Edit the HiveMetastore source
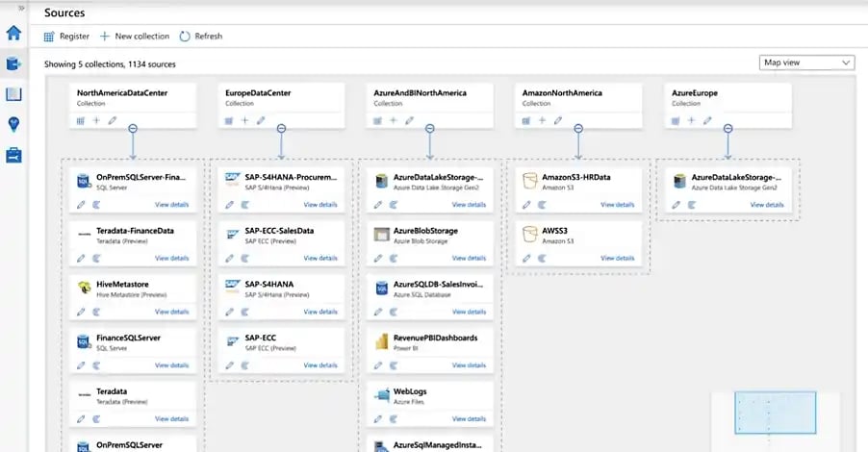This screenshot has width=868, height=452. click(x=81, y=312)
